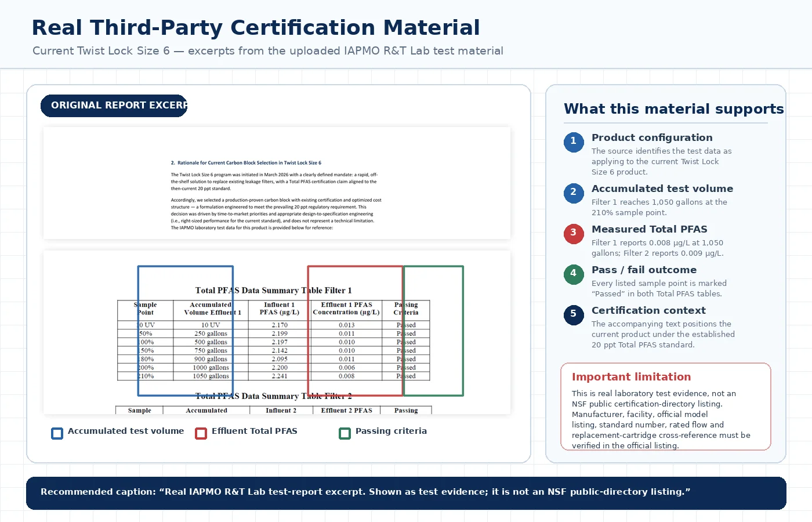Click the description about 20 ppt Total PFAS standard
Image resolution: width=812 pixels, height=522 pixels.
click(663, 335)
